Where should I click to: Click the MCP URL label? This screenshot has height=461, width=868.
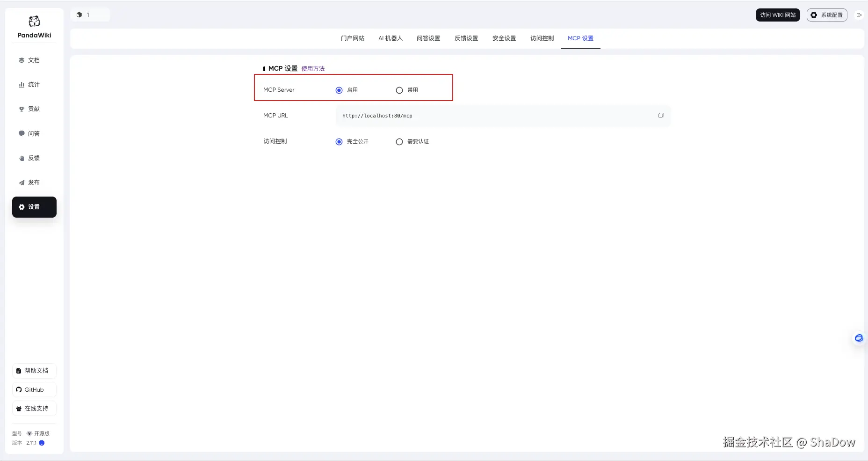(275, 116)
